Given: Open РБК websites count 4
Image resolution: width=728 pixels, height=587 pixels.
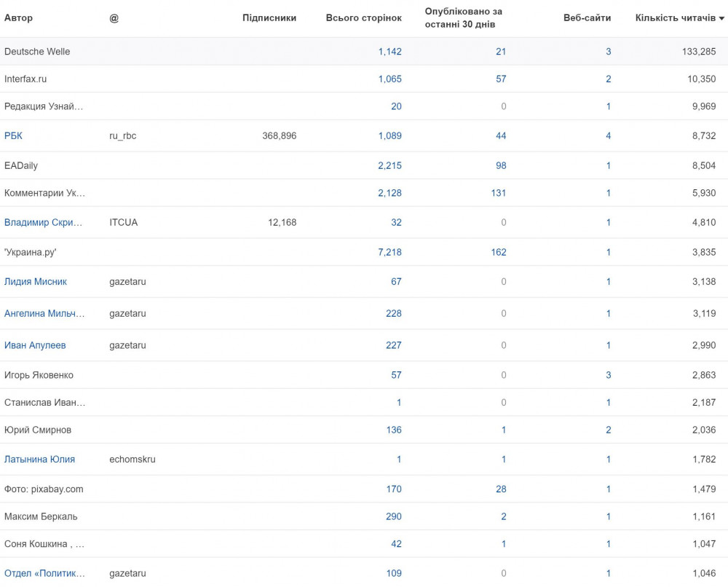Looking at the screenshot, I should (x=608, y=135).
